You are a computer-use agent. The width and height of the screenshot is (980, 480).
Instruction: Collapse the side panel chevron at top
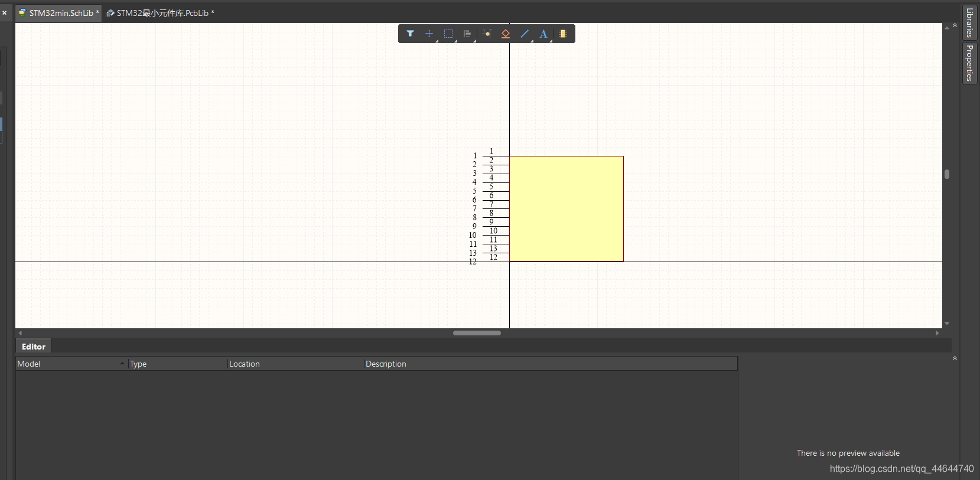coord(955,25)
